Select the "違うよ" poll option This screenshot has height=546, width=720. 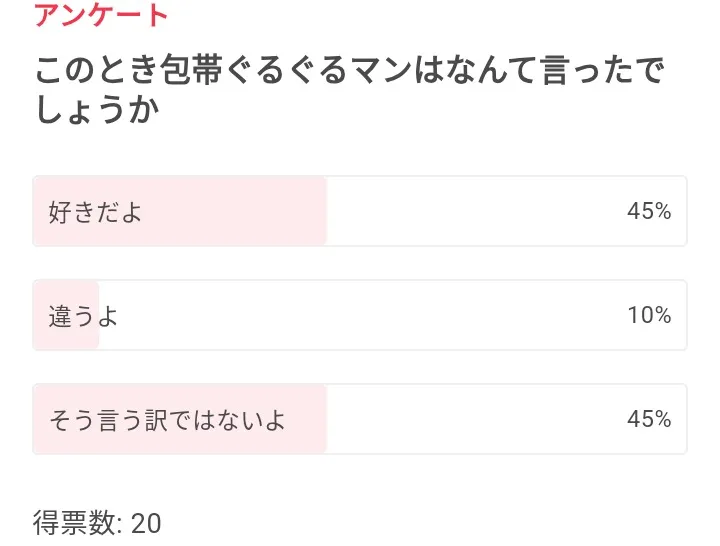[359, 315]
